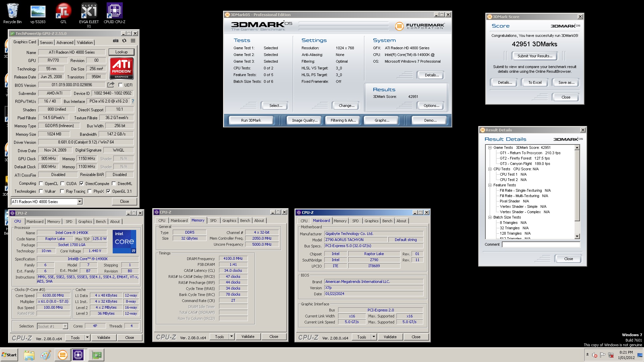The height and width of the screenshot is (362, 644).
Task: Switch to the GPU-Z taskbar icon
Action: (97, 355)
